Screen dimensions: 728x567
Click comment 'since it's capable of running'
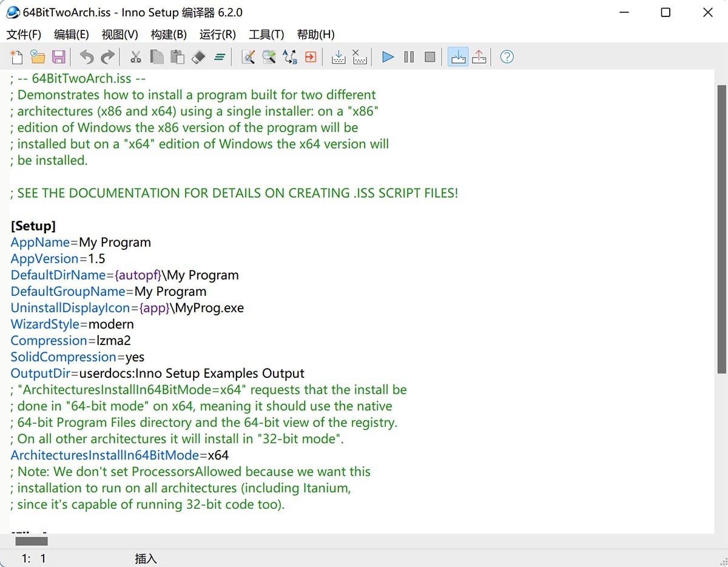tap(147, 505)
